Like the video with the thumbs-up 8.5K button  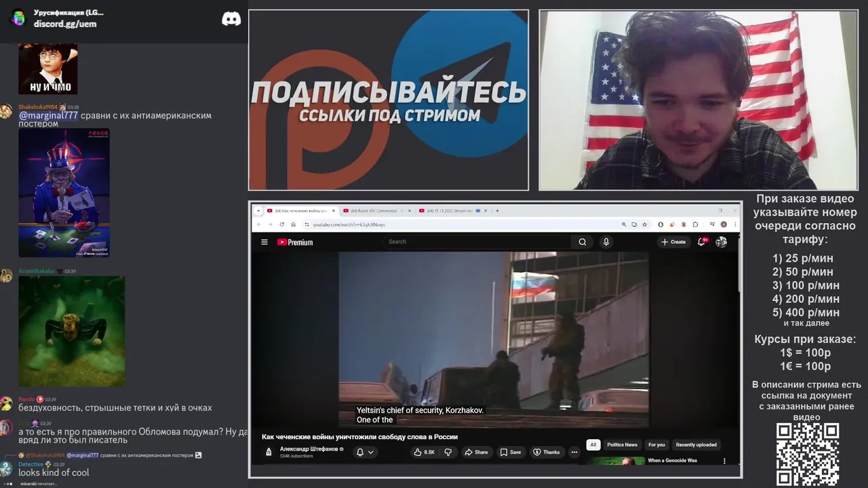(x=424, y=452)
